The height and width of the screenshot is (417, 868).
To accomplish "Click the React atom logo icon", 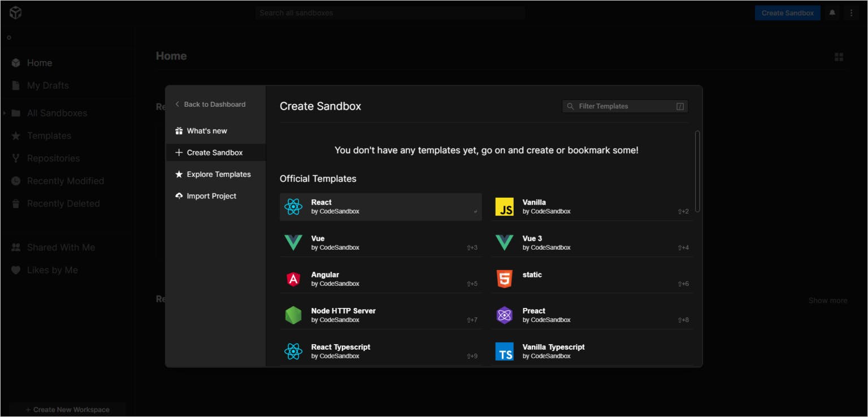I will [293, 207].
